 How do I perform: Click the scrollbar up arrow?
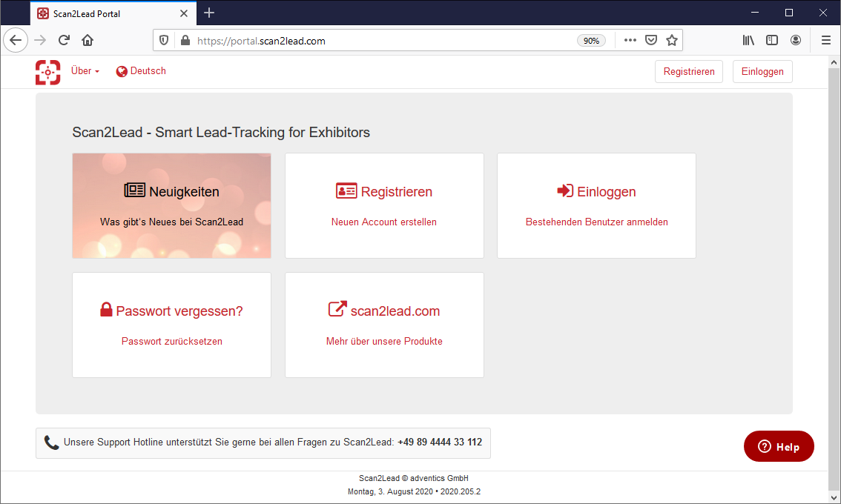834,63
